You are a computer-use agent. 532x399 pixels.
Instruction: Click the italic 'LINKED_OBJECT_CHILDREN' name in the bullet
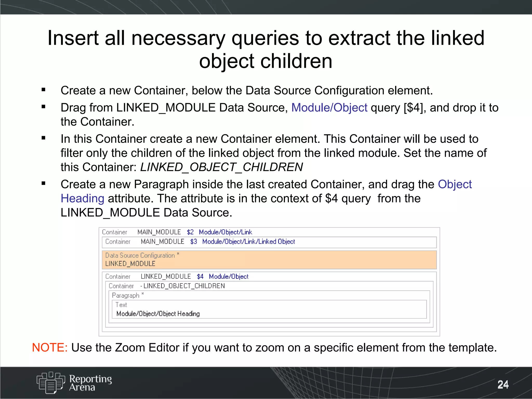222,167
